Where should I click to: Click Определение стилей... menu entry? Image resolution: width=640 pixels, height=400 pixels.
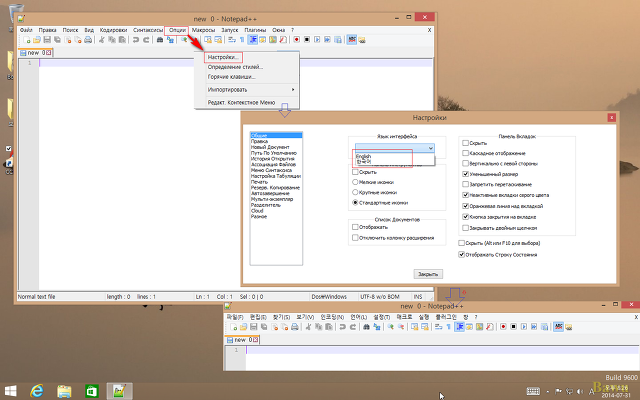point(235,67)
